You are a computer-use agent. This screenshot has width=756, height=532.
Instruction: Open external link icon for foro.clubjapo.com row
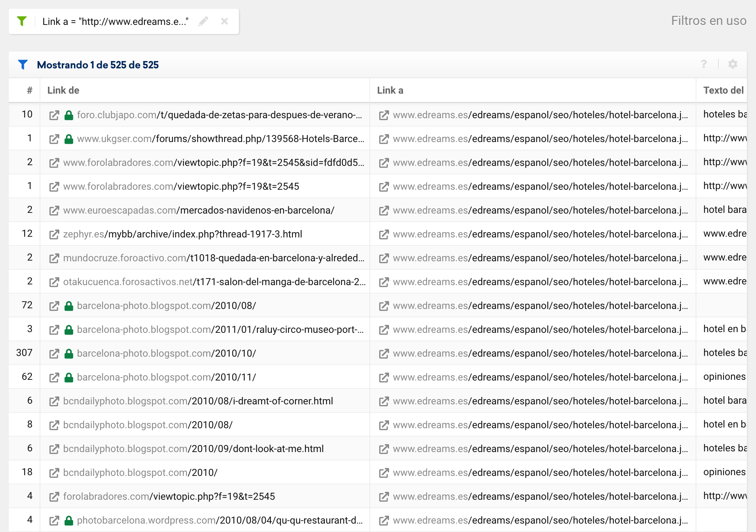(54, 115)
